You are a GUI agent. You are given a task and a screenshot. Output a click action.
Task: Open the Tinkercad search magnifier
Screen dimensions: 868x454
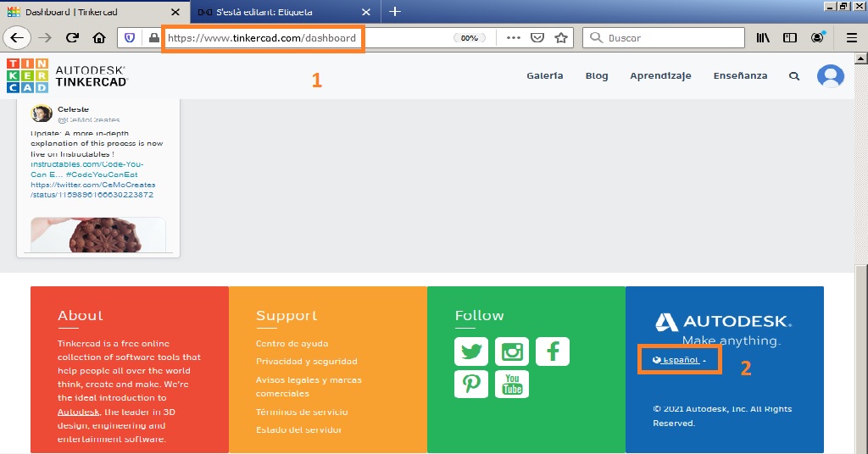coord(794,76)
